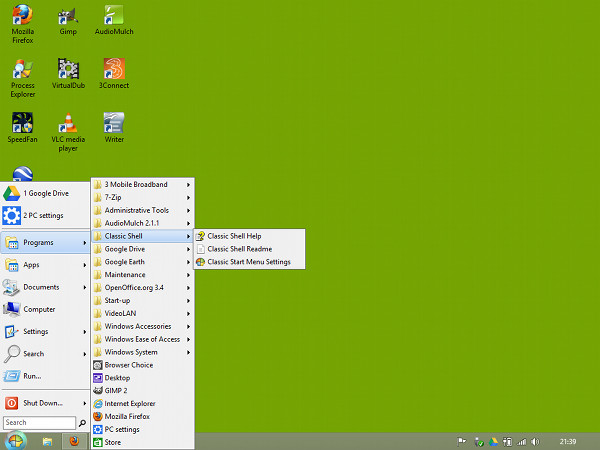Expand the Administrative Tools submenu arrow

(188, 210)
